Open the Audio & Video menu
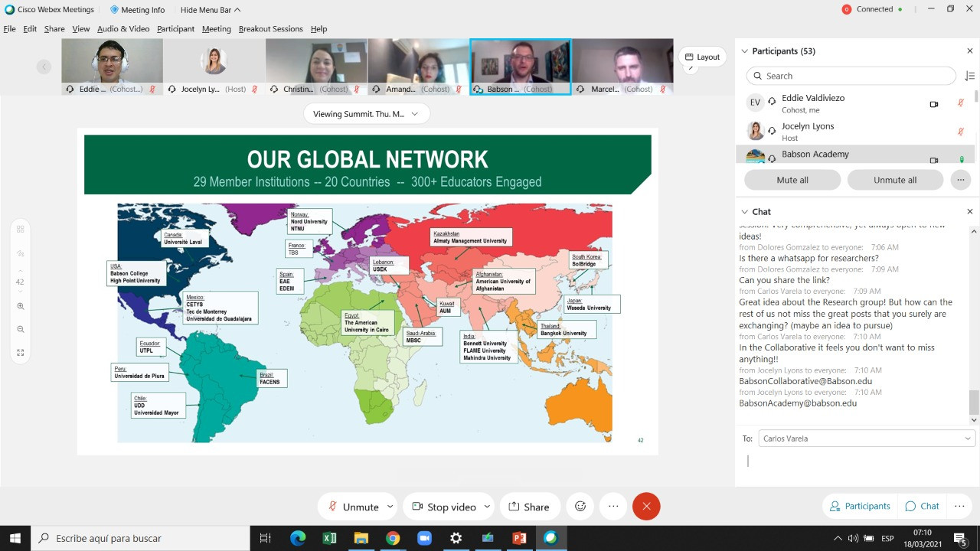The image size is (980, 551). [x=123, y=29]
